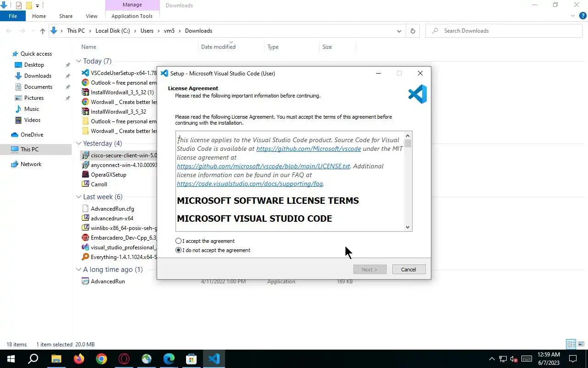Open the Windows Start menu

click(x=11, y=359)
